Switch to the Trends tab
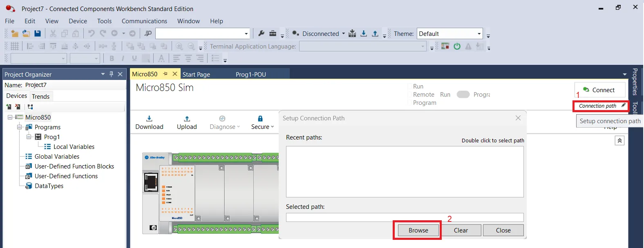Screen dimensions: 644x248 tap(41, 96)
